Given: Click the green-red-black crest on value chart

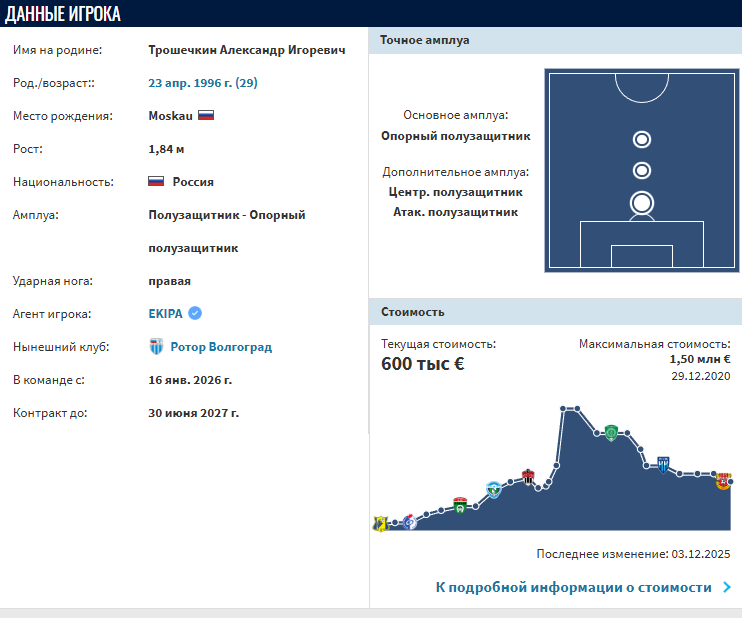Looking at the screenshot, I should (x=460, y=504).
